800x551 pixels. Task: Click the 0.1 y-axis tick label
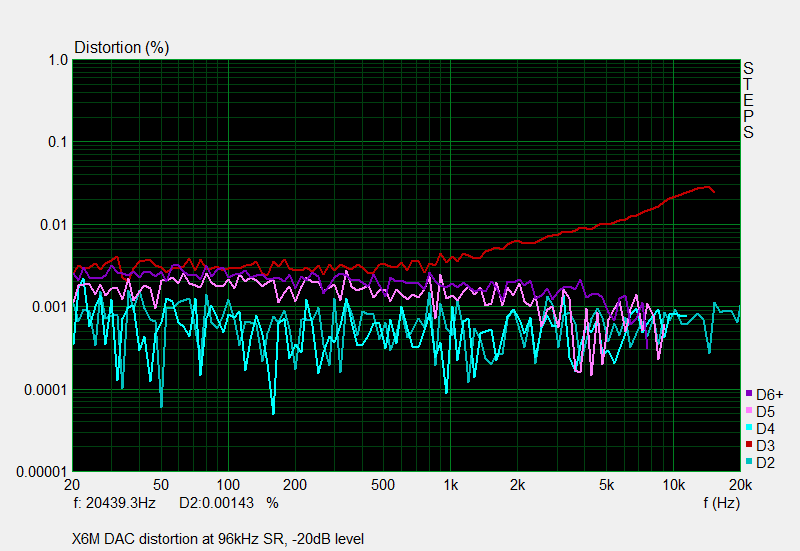tap(58, 142)
